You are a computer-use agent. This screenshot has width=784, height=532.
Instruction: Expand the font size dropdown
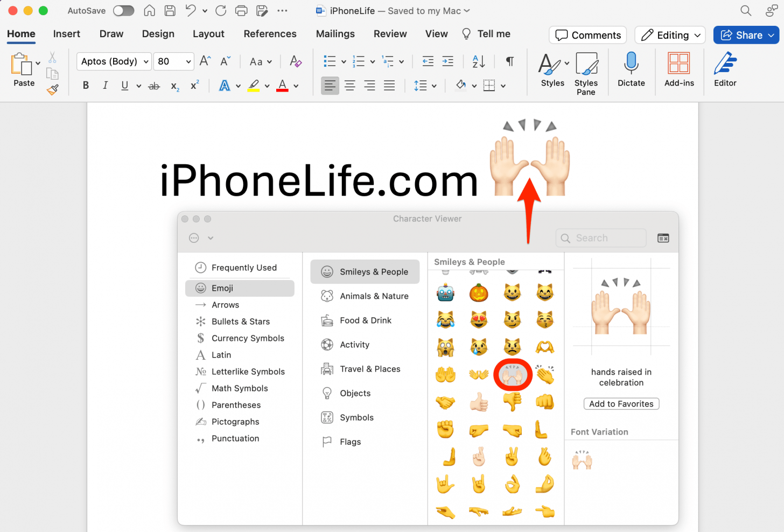pyautogui.click(x=188, y=62)
